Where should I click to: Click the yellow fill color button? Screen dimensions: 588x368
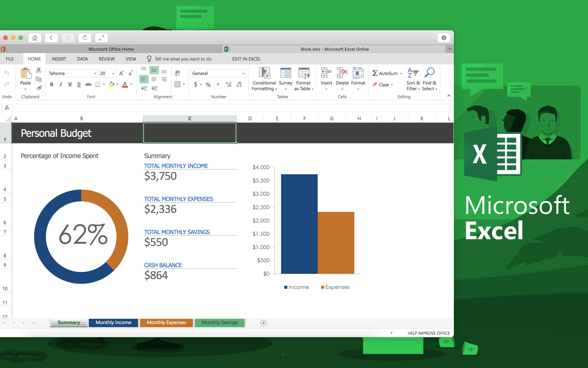(x=111, y=84)
